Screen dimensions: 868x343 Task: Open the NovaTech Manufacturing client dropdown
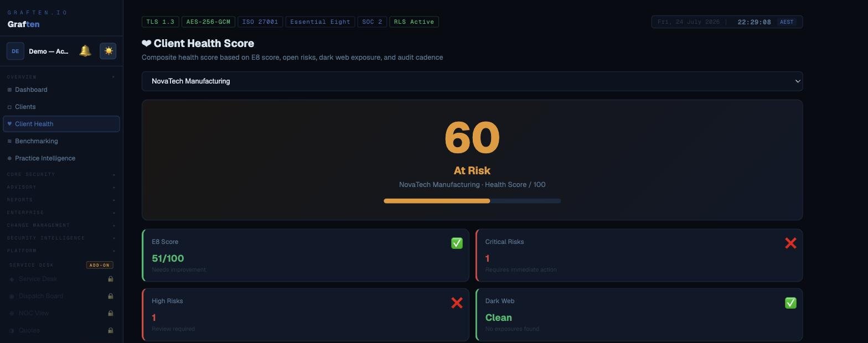(x=472, y=81)
